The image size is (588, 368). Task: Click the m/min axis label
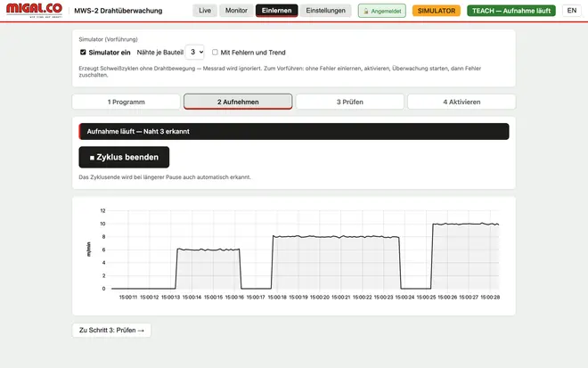tap(88, 249)
